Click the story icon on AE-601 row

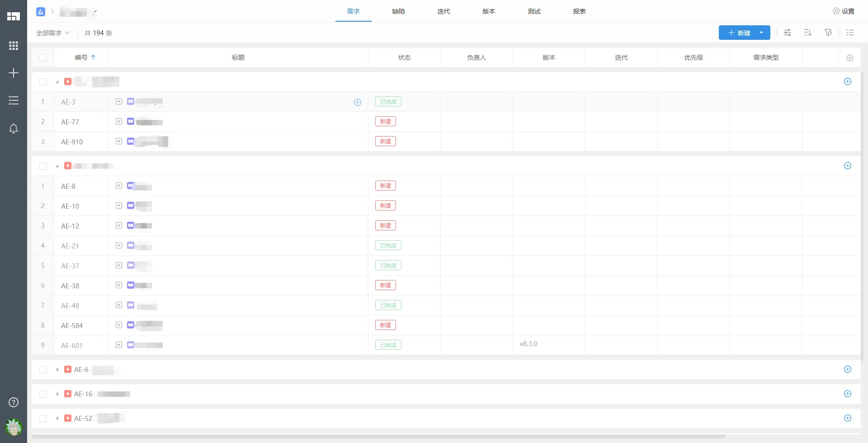(131, 345)
